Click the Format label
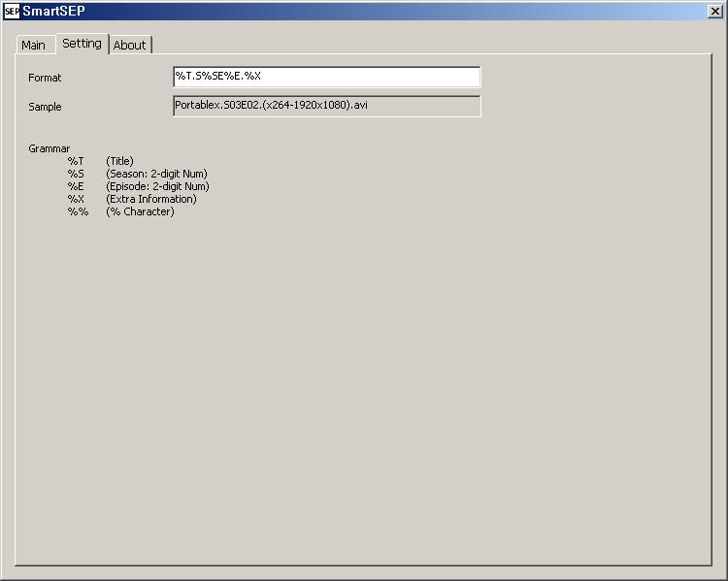Viewport: 728px width, 581px height. pyautogui.click(x=45, y=78)
